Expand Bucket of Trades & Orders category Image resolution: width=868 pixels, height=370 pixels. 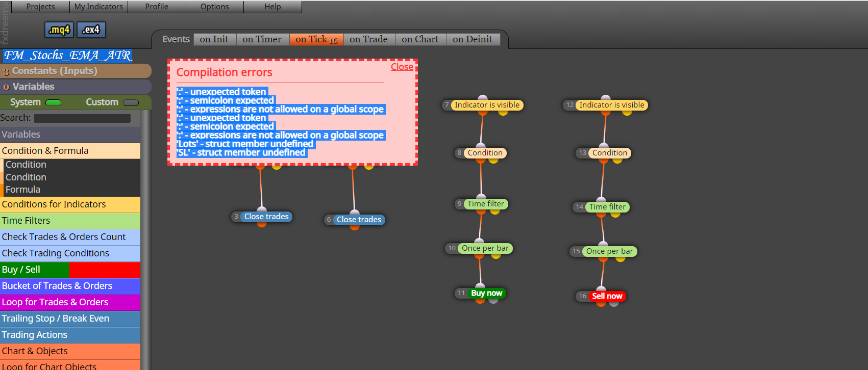[x=70, y=286]
